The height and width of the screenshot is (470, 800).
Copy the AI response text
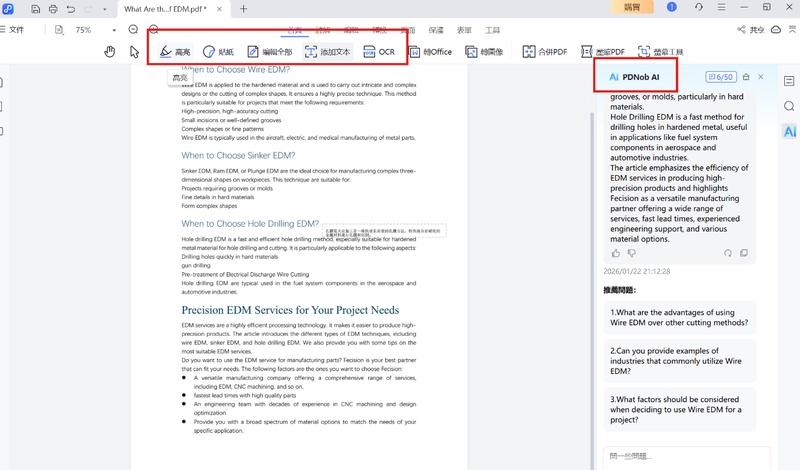coord(743,253)
